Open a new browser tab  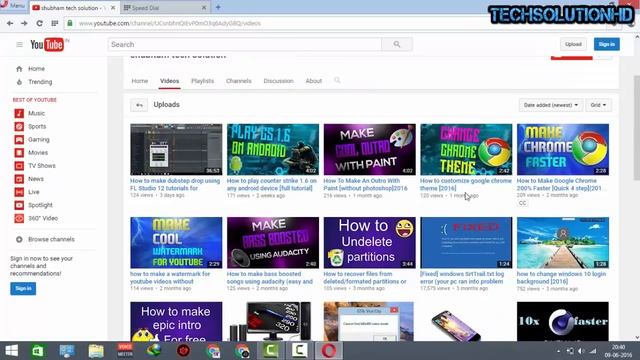tap(218, 7)
